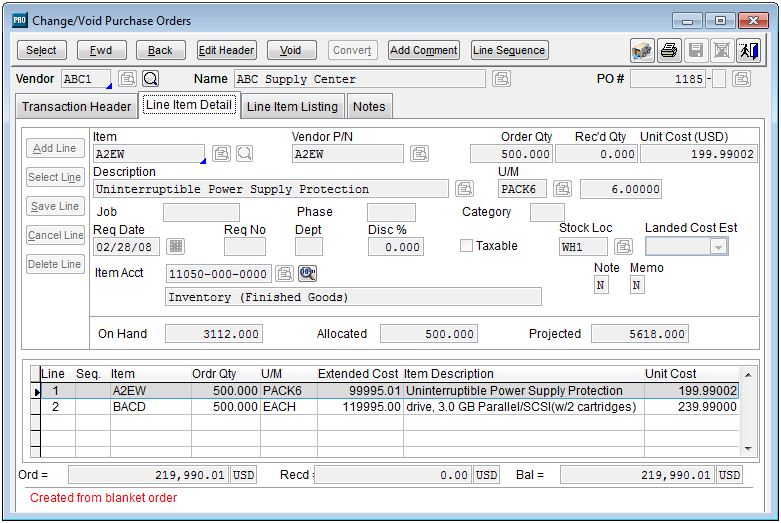Open the Notes tab
781x523 pixels.
pyautogui.click(x=369, y=107)
